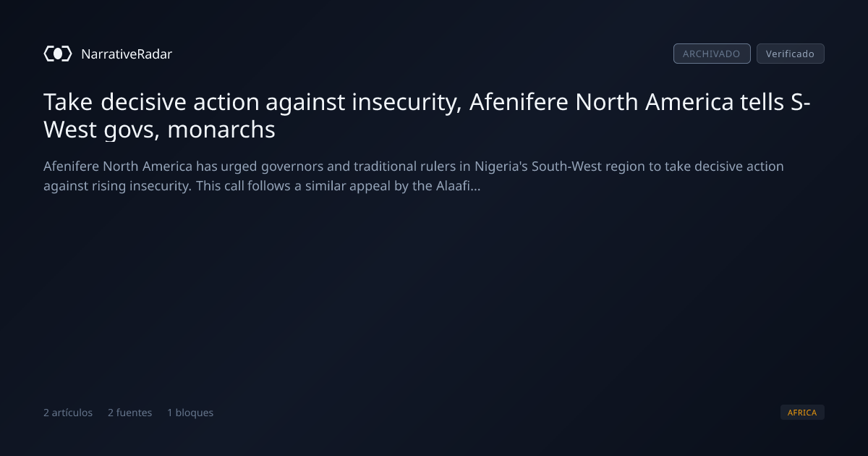Click the word "fuentes" in the footer
The image size is (868, 456).
coord(135,413)
